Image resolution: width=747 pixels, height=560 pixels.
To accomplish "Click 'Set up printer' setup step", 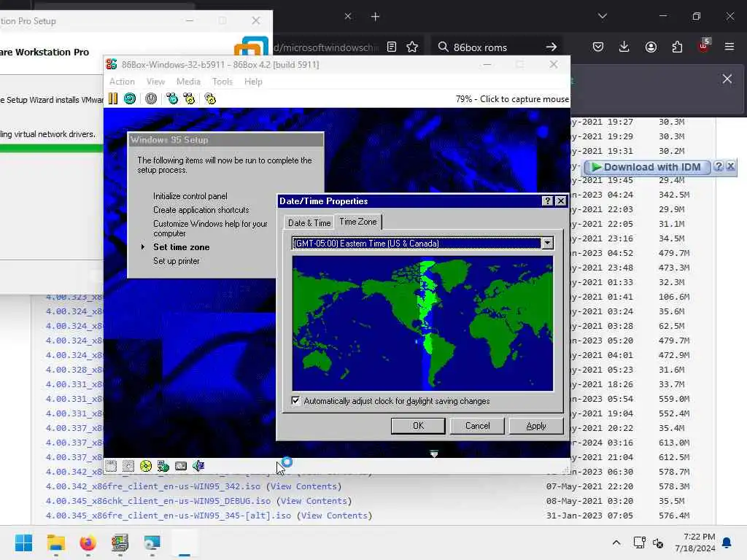I will pyautogui.click(x=177, y=261).
